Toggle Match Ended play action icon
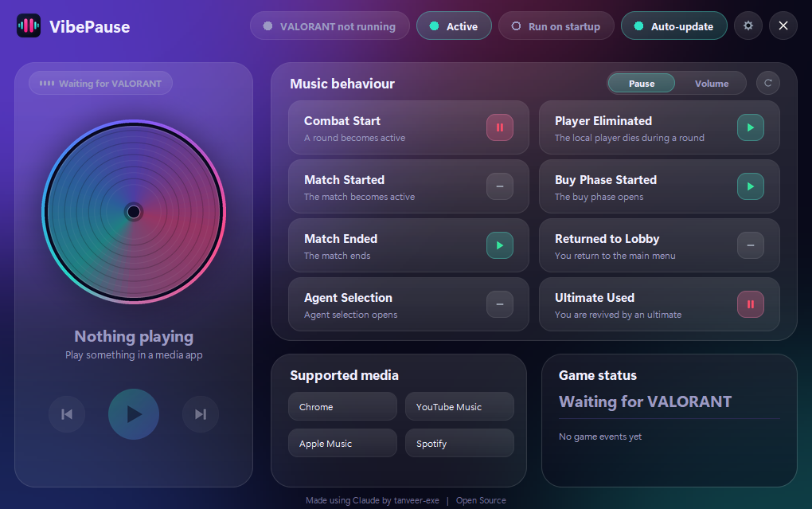812x509 pixels. coord(500,245)
